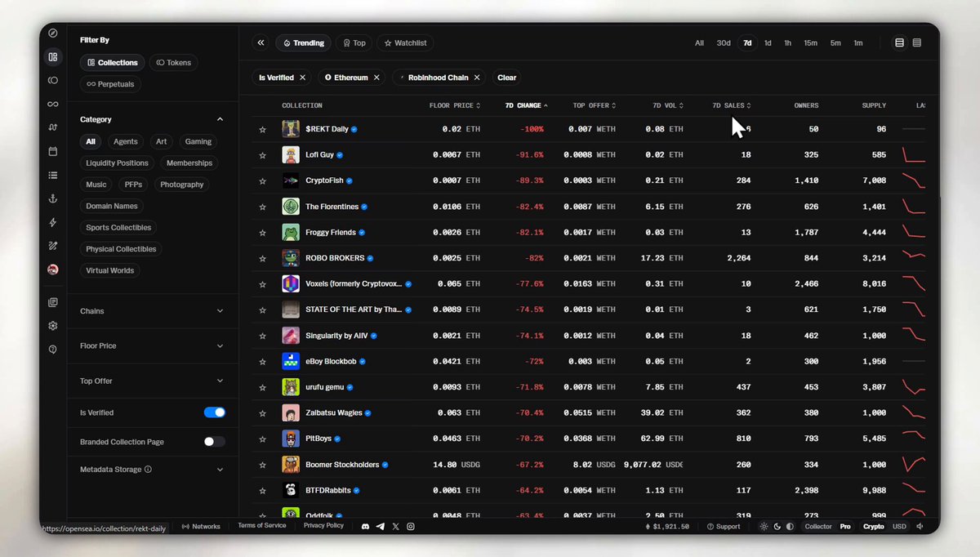Open Discord icon in footer
Screen dimensions: 980x557
(365, 527)
